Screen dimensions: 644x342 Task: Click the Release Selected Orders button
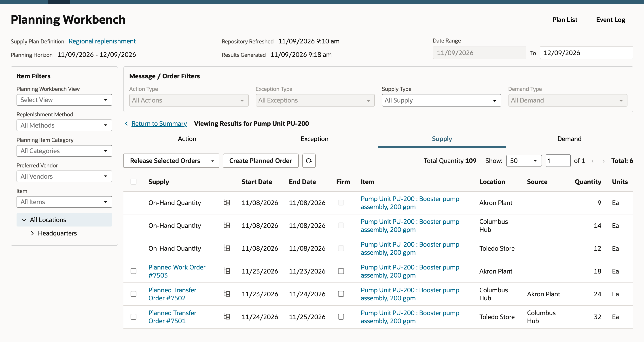point(165,161)
